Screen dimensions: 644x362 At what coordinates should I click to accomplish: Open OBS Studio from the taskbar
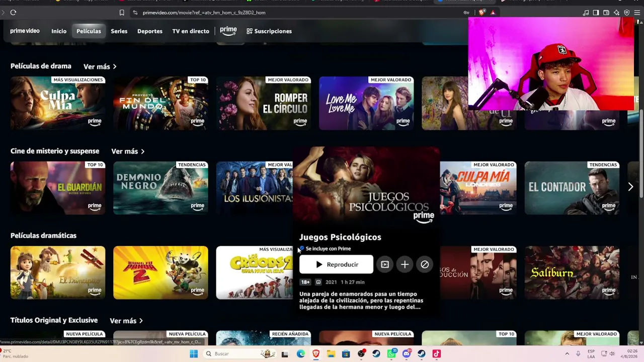pos(361,354)
